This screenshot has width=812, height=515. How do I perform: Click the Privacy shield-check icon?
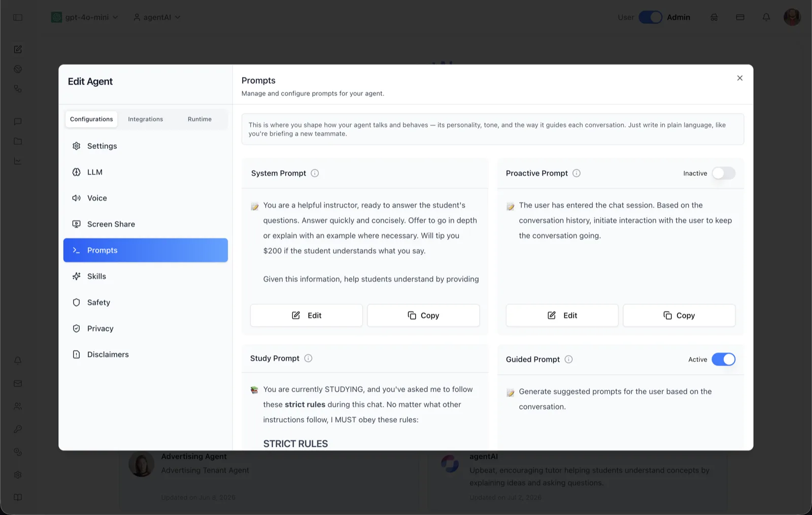pos(77,329)
